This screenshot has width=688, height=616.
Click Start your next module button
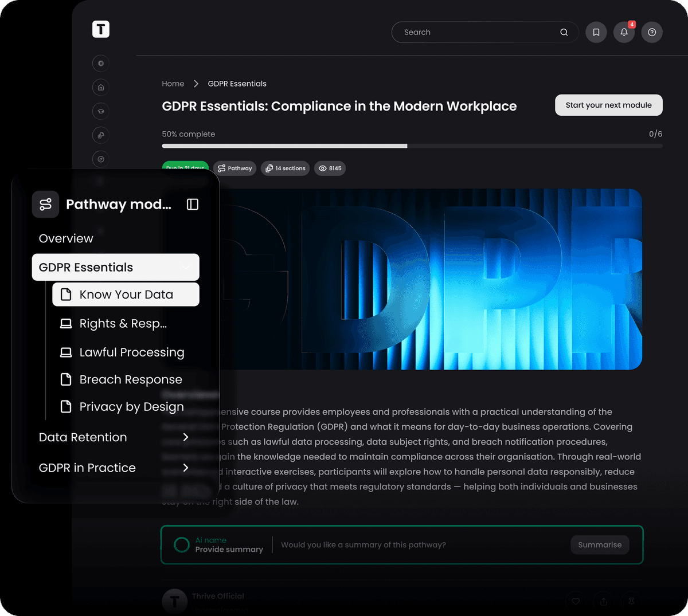[x=609, y=105]
